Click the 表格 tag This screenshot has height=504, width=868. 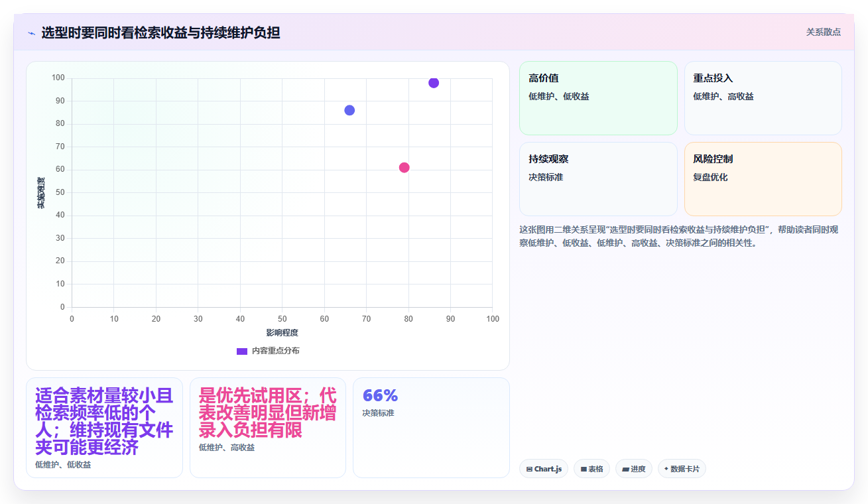[x=591, y=469]
